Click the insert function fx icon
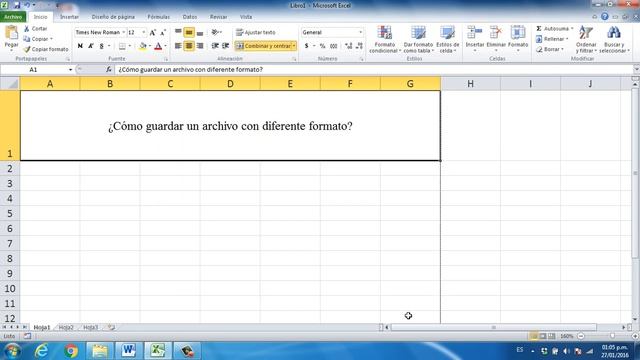Viewport: 640px width, 360px height. (x=109, y=70)
